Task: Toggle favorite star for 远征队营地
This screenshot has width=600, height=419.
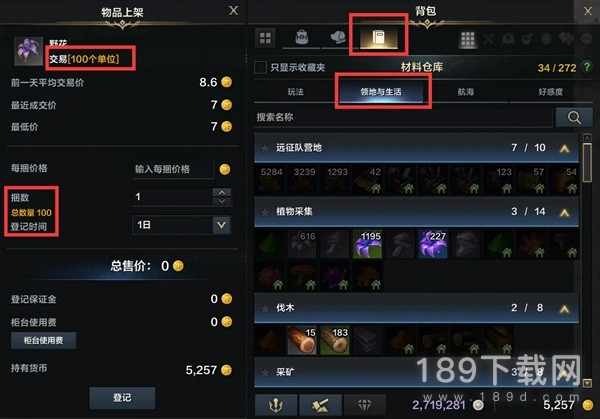Action: pyautogui.click(x=264, y=148)
